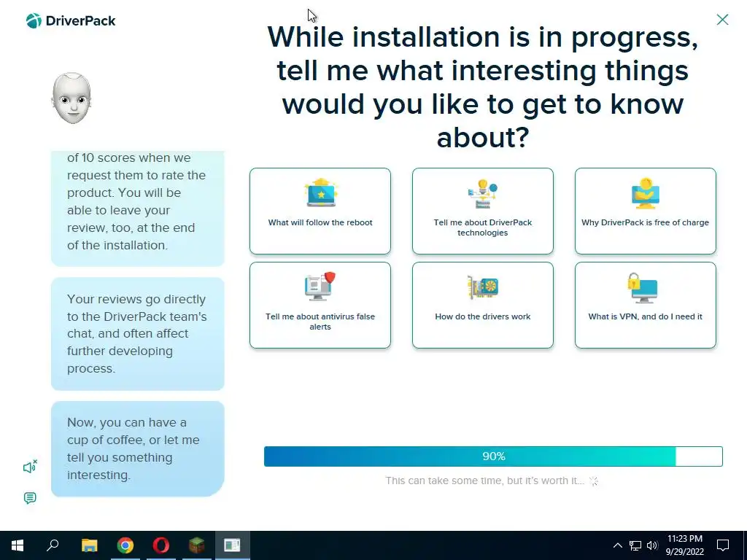Click the DriverPack logo
The width and height of the screenshot is (747, 560).
(x=71, y=21)
